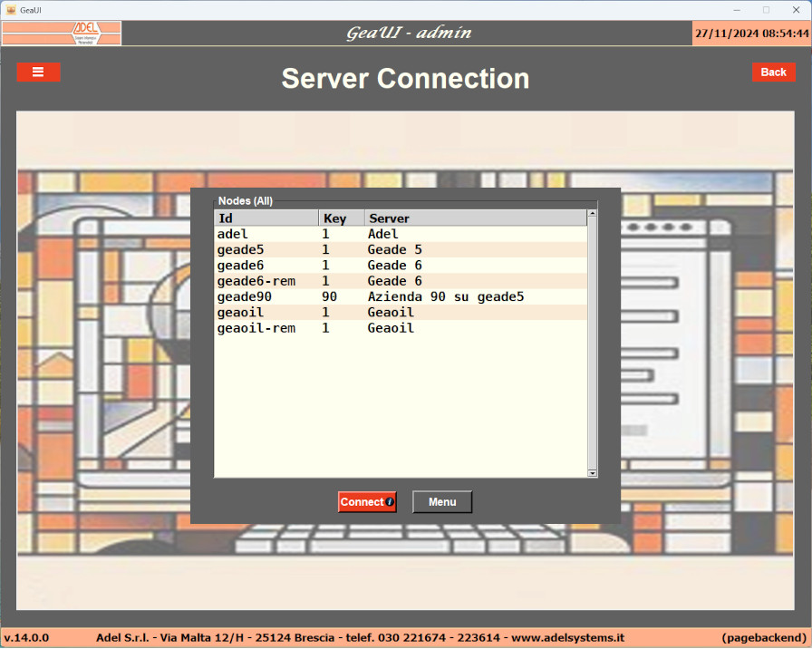Maximize the GeaUI window
The width and height of the screenshot is (812, 649).
point(767,10)
